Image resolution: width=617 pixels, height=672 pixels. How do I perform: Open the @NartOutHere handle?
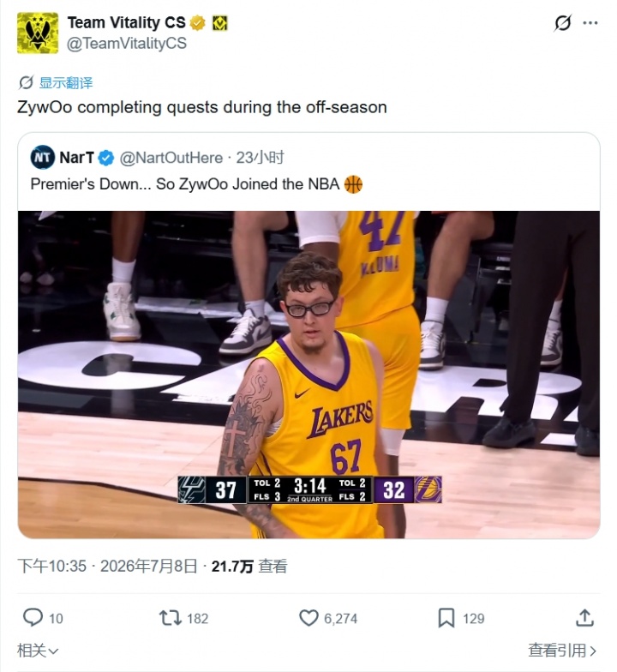point(171,158)
